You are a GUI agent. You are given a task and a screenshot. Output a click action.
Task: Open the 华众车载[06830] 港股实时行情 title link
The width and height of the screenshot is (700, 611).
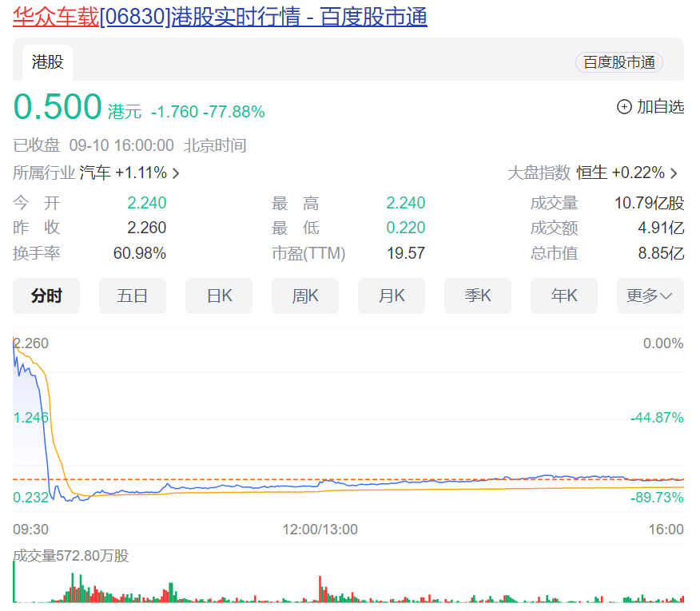click(x=220, y=17)
